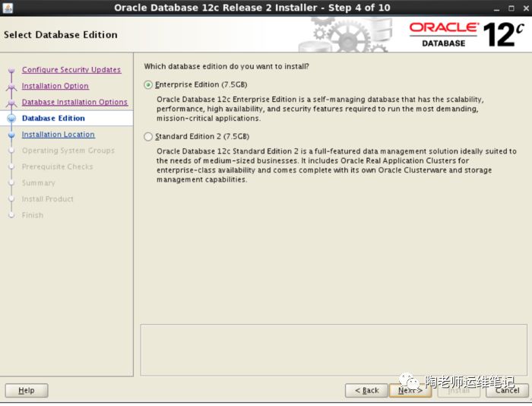Click the Help button
Image resolution: width=532 pixels, height=406 pixels.
click(x=27, y=390)
